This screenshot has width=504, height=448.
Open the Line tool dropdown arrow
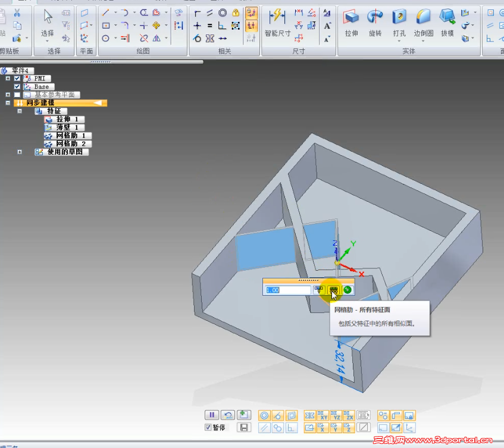115,13
